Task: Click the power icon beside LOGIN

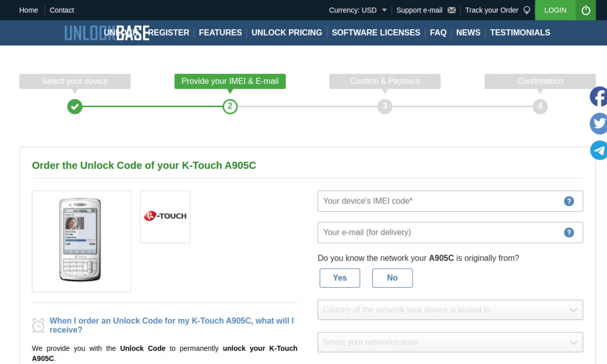Action: (x=586, y=10)
